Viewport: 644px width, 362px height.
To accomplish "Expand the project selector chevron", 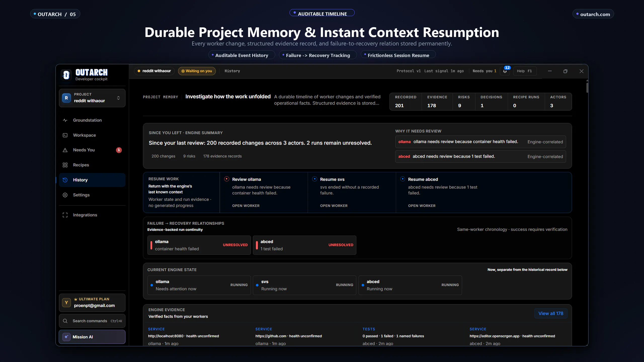I will 118,98.
